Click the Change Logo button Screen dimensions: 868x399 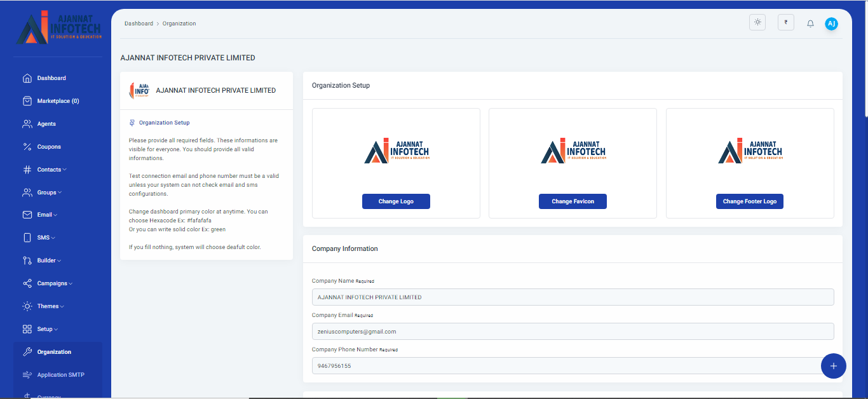click(396, 201)
